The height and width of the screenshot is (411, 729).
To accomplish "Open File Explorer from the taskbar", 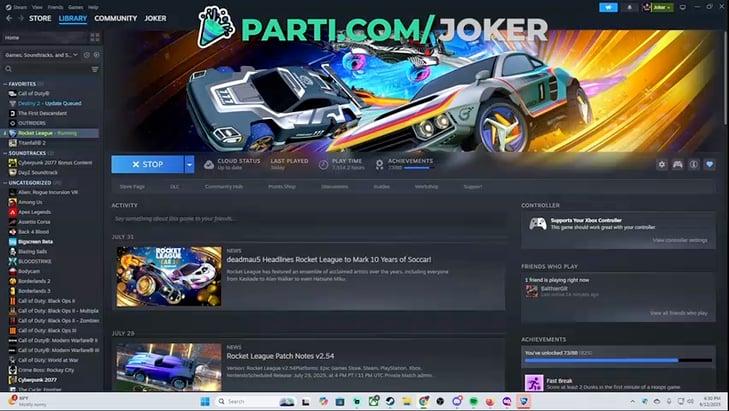I will [x=407, y=401].
